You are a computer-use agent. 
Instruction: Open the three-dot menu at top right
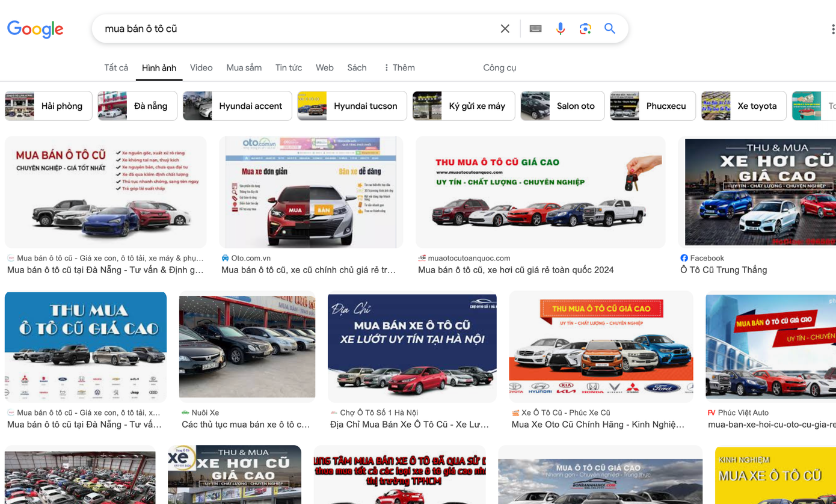(x=832, y=29)
